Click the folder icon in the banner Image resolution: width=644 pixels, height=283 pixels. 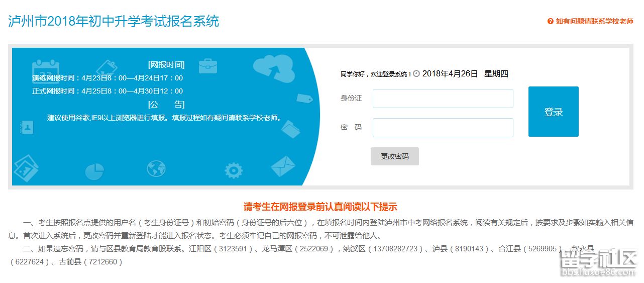[x=290, y=129]
